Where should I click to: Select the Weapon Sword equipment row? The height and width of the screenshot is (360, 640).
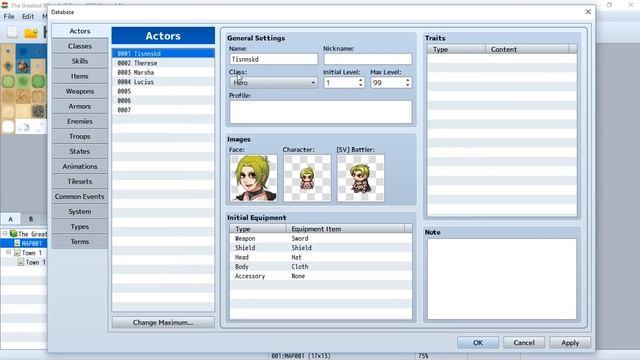coord(320,238)
